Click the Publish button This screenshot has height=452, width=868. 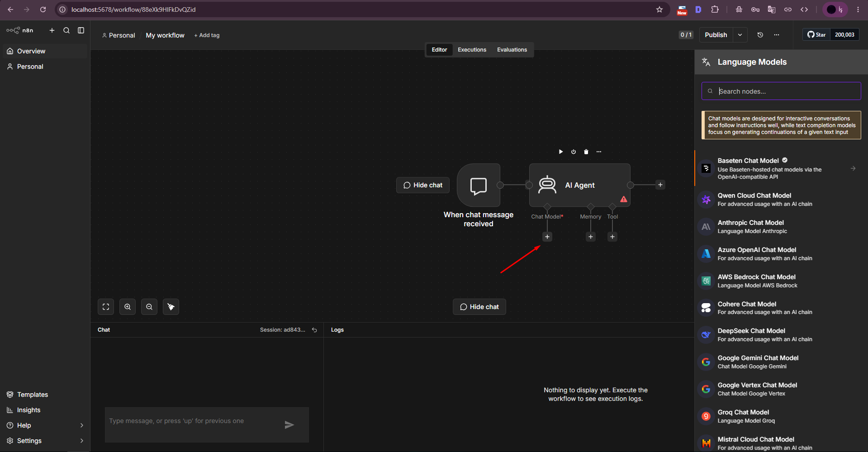(x=716, y=35)
